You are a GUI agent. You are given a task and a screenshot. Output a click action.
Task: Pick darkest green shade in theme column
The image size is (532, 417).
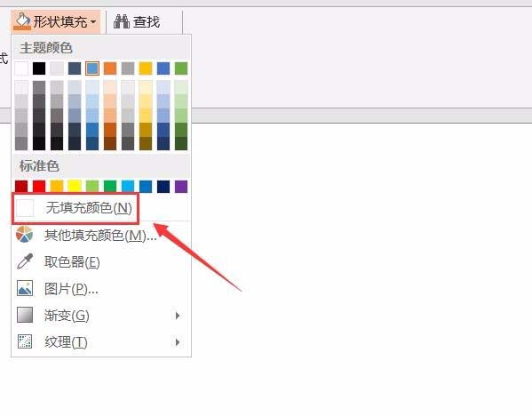(181, 143)
